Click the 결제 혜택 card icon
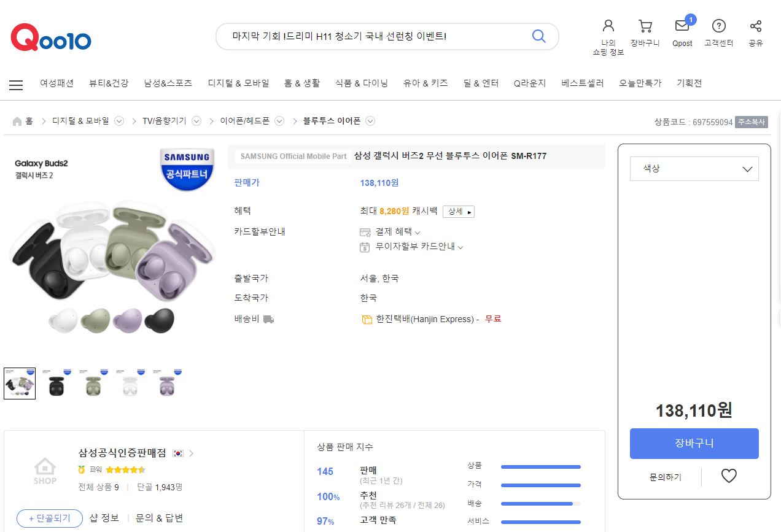Viewport: 781px width, 532px height. pyautogui.click(x=365, y=232)
